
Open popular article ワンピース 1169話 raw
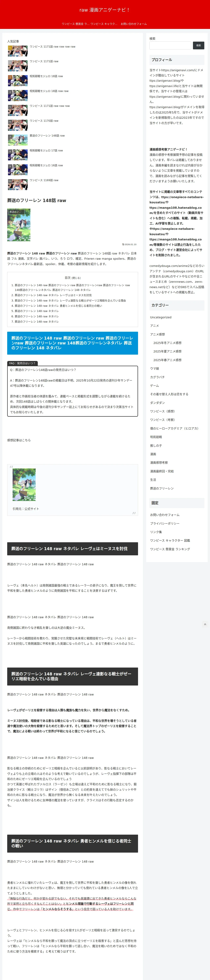click(x=44, y=180)
